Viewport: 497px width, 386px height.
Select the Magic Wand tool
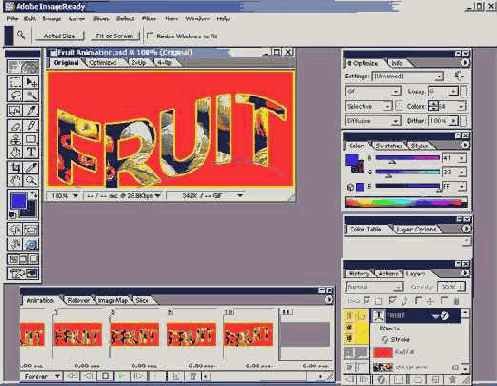[31, 96]
